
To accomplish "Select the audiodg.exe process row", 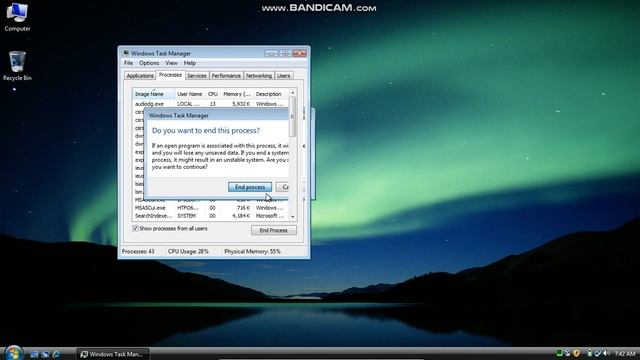I will [210, 104].
